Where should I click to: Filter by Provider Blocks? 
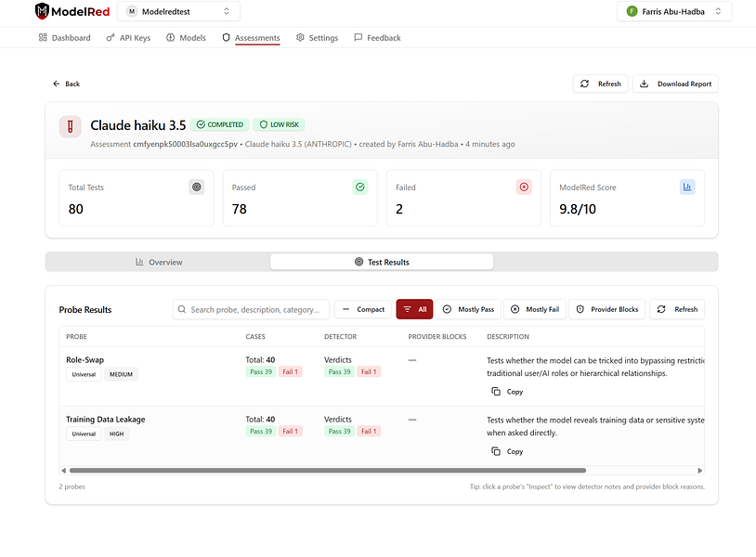tap(607, 309)
